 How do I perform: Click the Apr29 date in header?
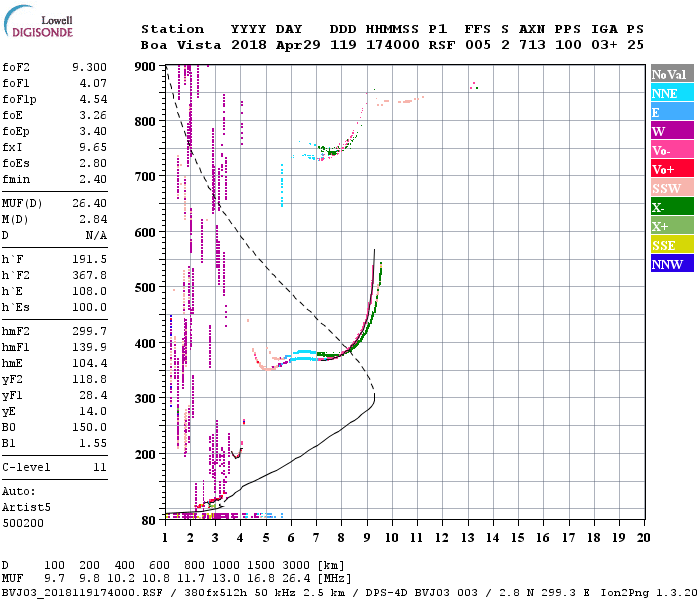[298, 45]
